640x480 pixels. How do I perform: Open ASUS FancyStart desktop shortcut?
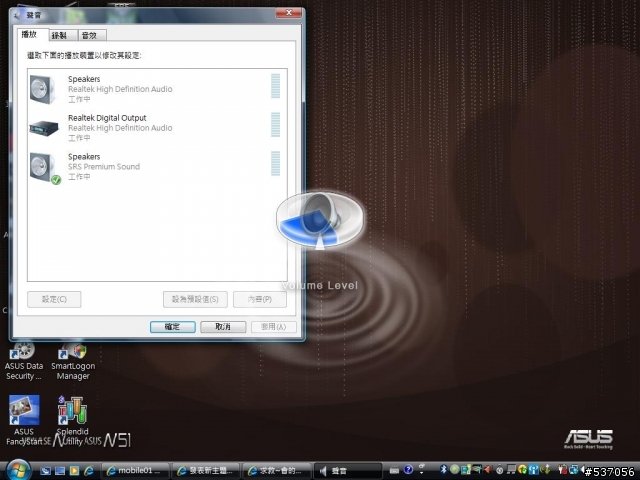(x=24, y=420)
